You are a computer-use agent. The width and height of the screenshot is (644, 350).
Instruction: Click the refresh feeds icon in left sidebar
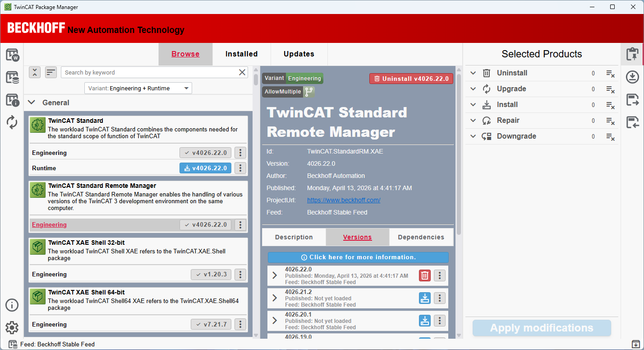(12, 122)
